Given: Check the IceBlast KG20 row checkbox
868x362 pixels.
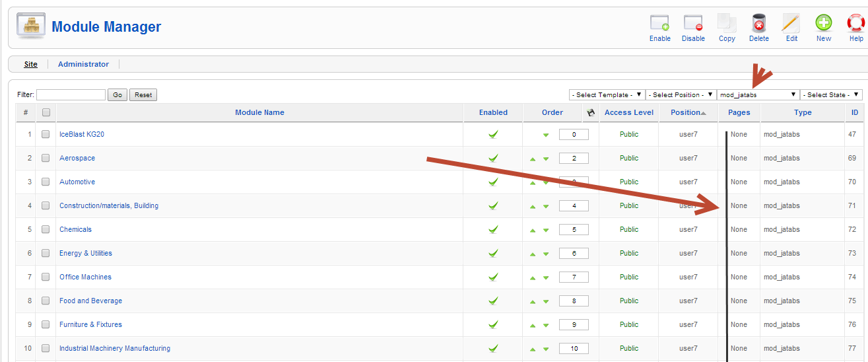Looking at the screenshot, I should pos(46,134).
